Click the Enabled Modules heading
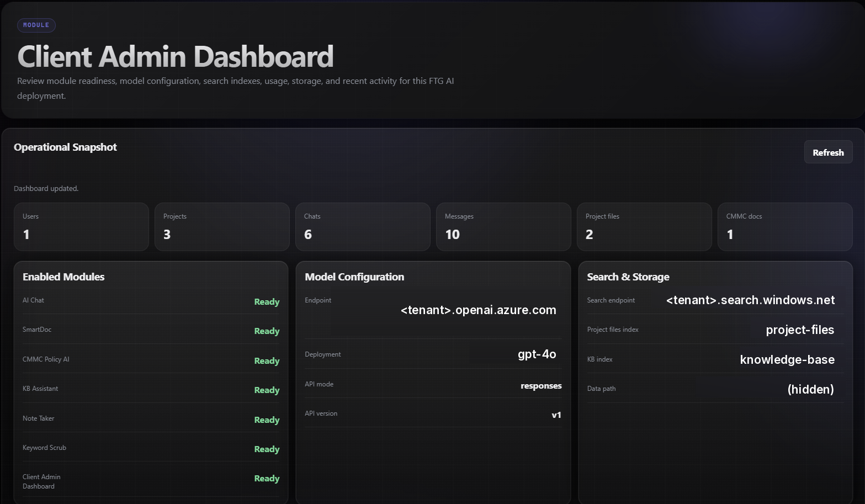Viewport: 865px width, 504px height. tap(63, 277)
